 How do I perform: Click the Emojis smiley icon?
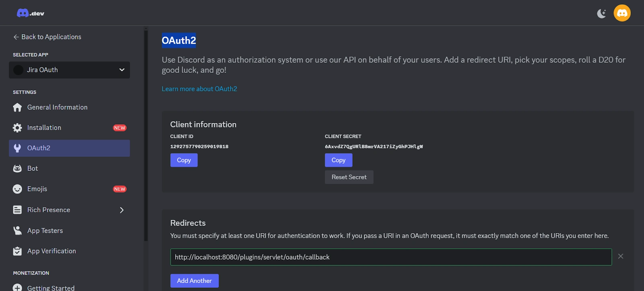click(x=17, y=189)
